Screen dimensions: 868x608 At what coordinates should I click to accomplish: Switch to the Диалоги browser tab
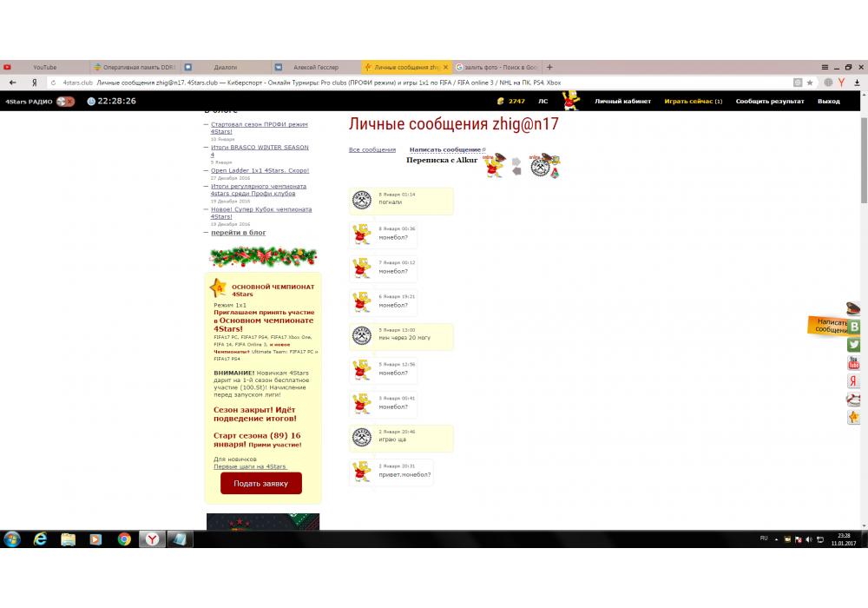[226, 67]
